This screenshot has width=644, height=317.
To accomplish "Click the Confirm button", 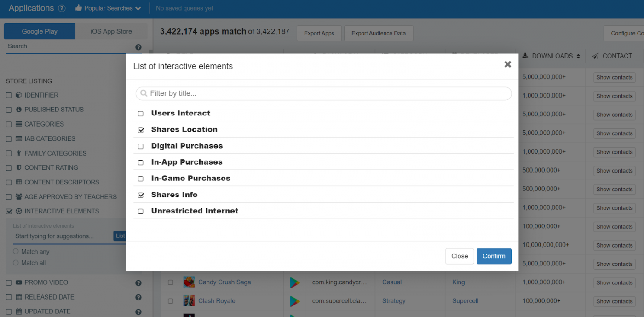I will tap(494, 256).
